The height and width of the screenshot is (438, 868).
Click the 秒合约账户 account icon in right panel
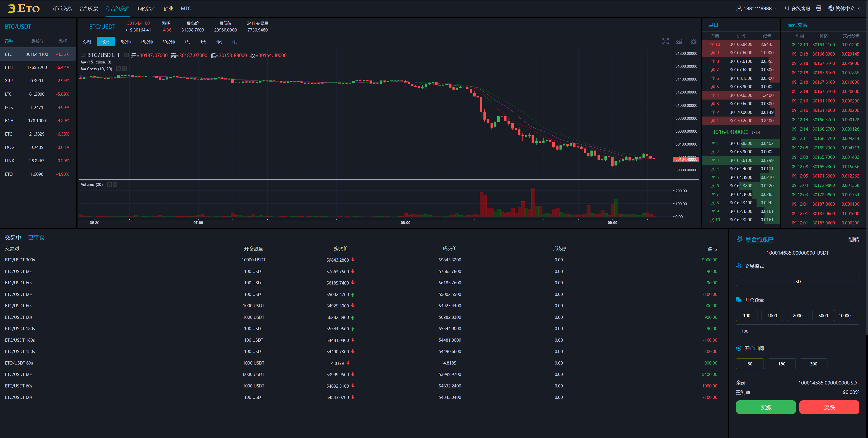tap(739, 239)
